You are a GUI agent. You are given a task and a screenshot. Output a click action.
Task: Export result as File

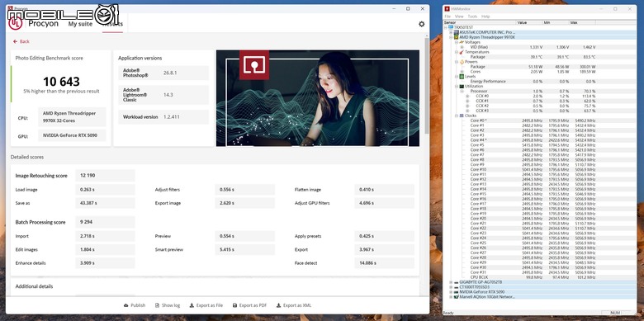click(x=206, y=305)
